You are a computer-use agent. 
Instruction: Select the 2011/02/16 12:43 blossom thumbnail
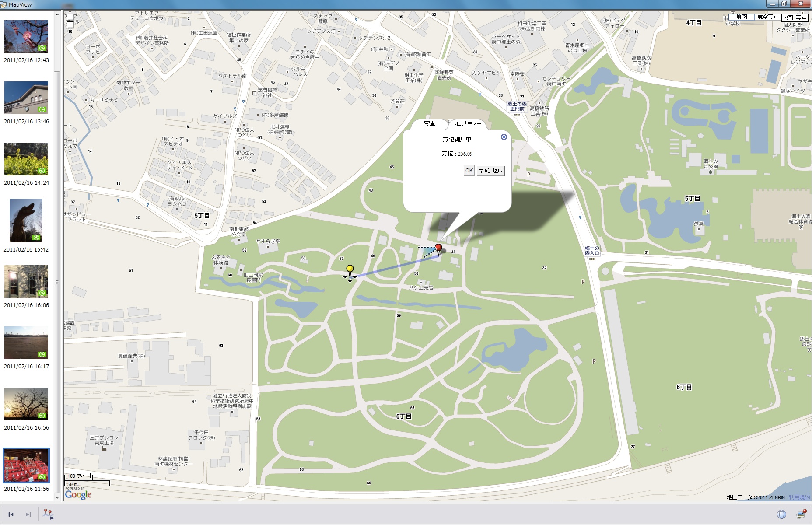pyautogui.click(x=26, y=37)
